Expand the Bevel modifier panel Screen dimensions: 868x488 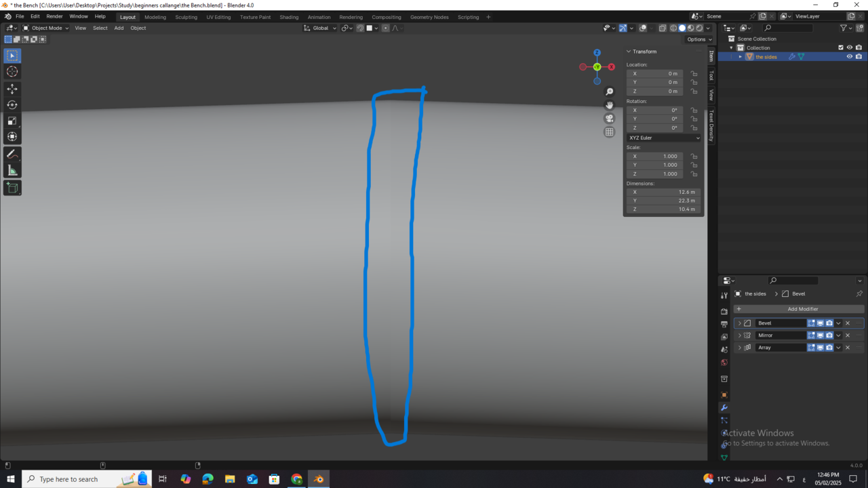(739, 323)
